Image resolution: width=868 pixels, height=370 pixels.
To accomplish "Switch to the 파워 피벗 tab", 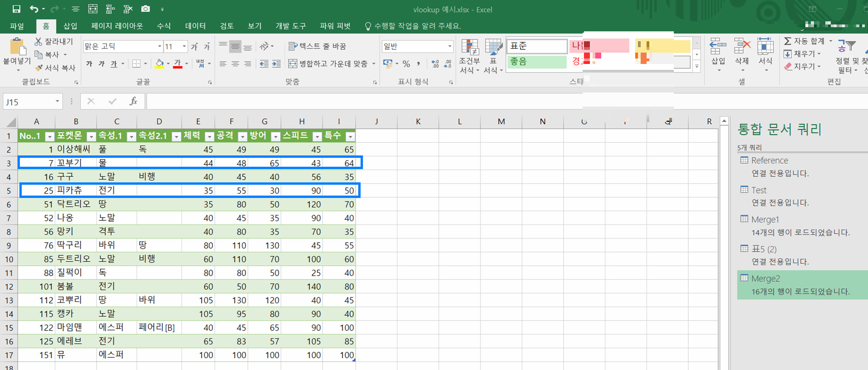I will point(335,26).
